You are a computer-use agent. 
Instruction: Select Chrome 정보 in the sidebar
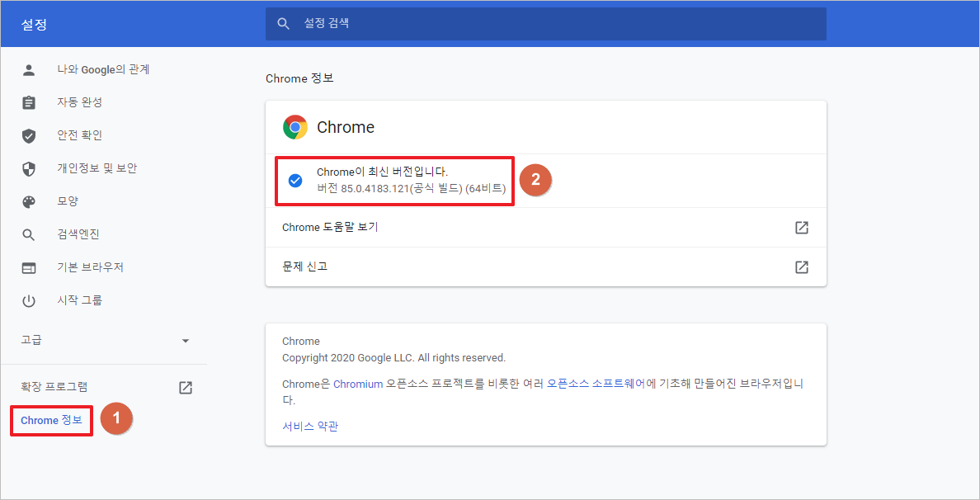[x=51, y=421]
